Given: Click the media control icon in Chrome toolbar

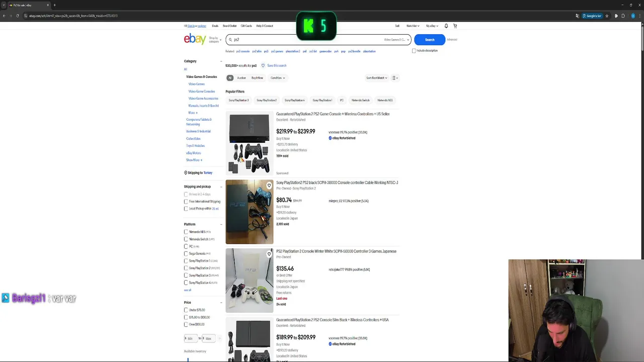Looking at the screenshot, I should click(x=616, y=16).
